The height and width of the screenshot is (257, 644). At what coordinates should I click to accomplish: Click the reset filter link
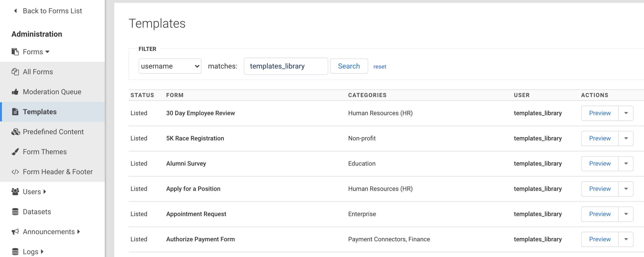(379, 67)
